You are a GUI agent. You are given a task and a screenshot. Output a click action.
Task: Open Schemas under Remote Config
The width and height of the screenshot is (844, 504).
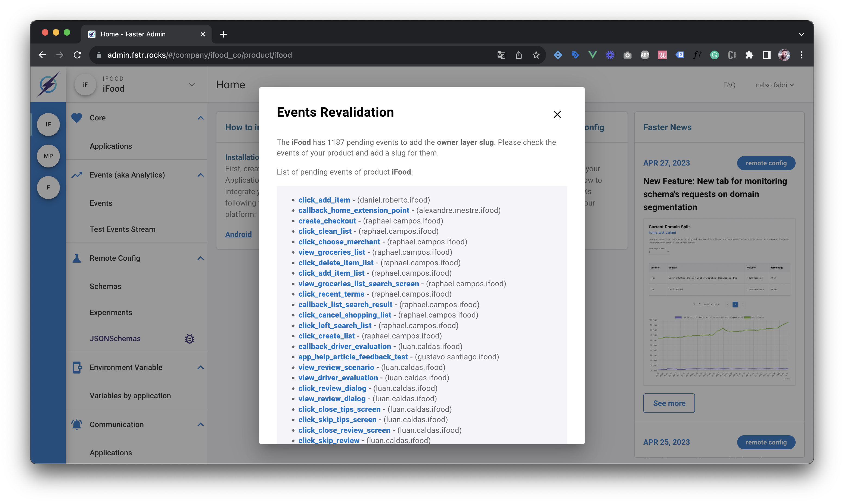(x=105, y=286)
